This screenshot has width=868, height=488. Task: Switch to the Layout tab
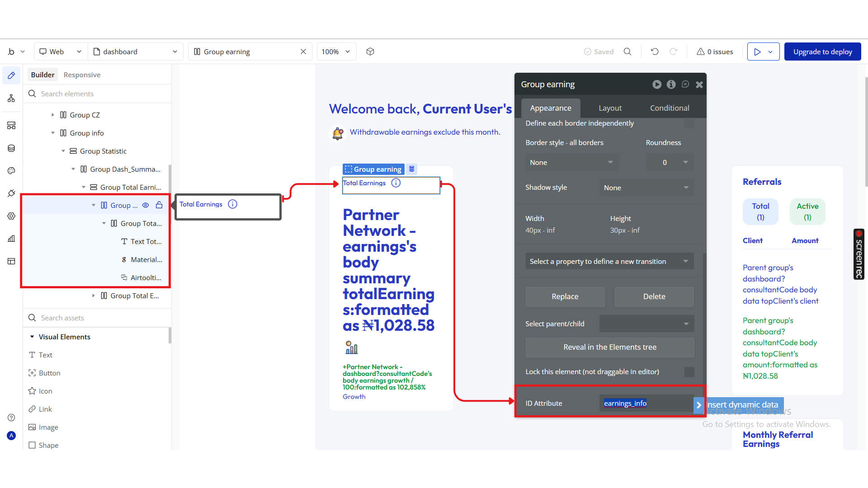tap(610, 108)
